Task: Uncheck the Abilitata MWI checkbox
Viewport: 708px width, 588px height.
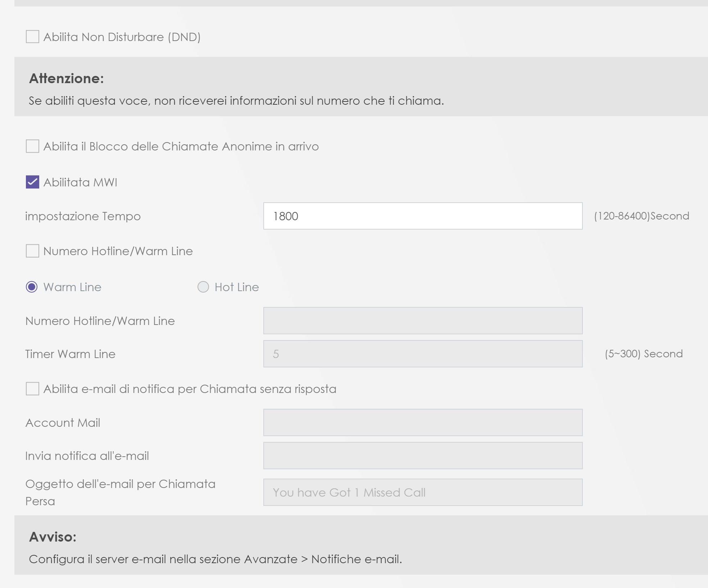Action: (x=32, y=182)
